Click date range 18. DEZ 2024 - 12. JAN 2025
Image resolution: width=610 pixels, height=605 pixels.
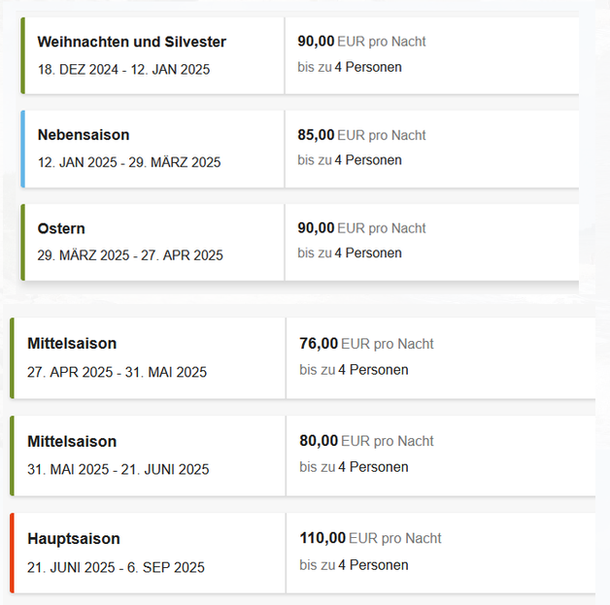click(124, 70)
